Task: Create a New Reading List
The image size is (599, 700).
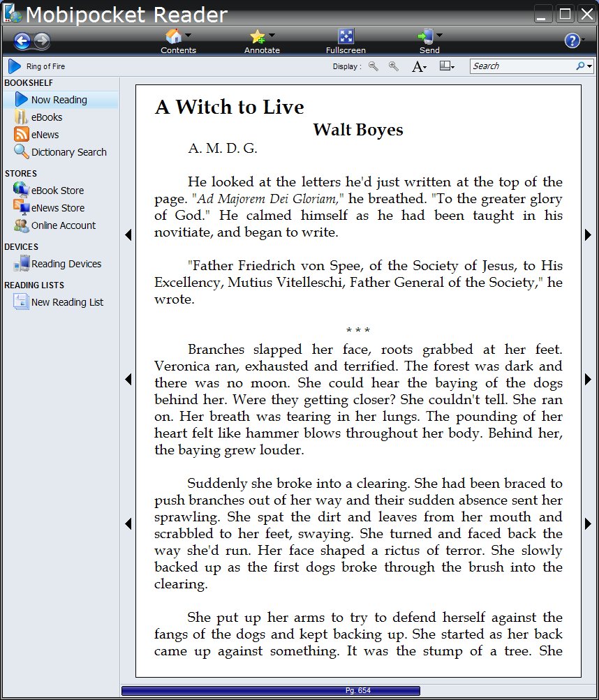Action: click(67, 302)
